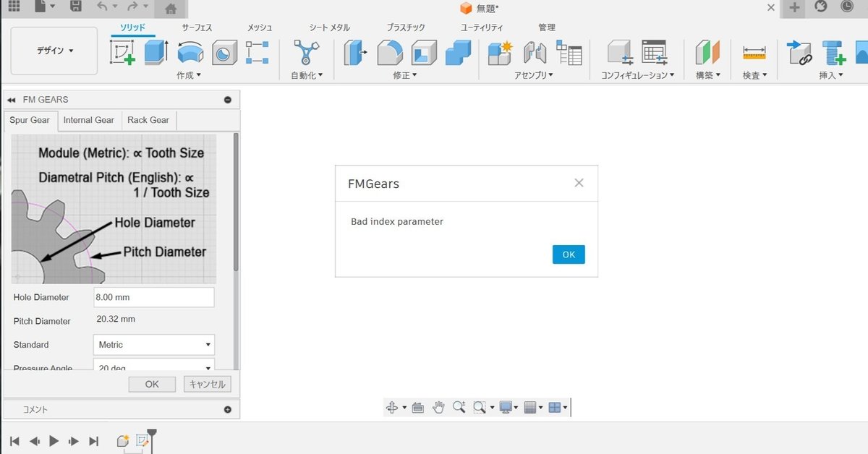Click the FM GEARS panel scrollbar
The width and height of the screenshot is (868, 454).
click(236, 202)
